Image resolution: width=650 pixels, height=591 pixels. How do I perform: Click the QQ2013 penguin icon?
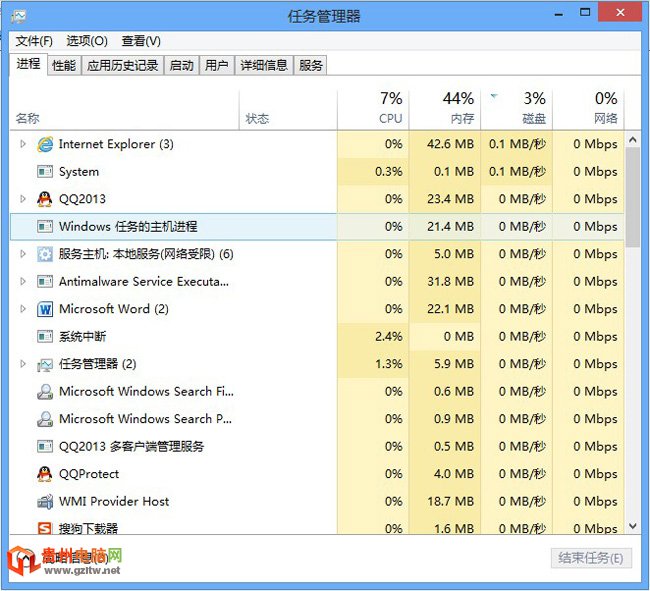pyautogui.click(x=45, y=199)
